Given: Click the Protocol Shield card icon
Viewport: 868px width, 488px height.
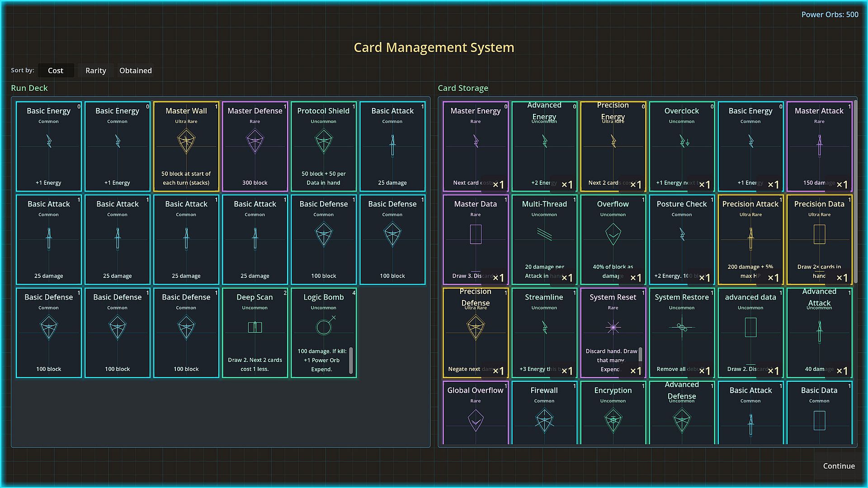Looking at the screenshot, I should pos(323,141).
